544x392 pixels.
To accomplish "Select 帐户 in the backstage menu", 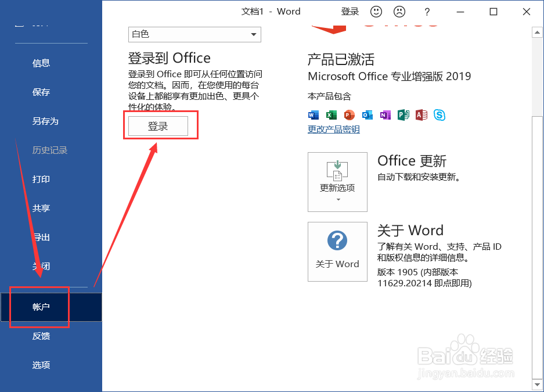I will click(x=51, y=307).
